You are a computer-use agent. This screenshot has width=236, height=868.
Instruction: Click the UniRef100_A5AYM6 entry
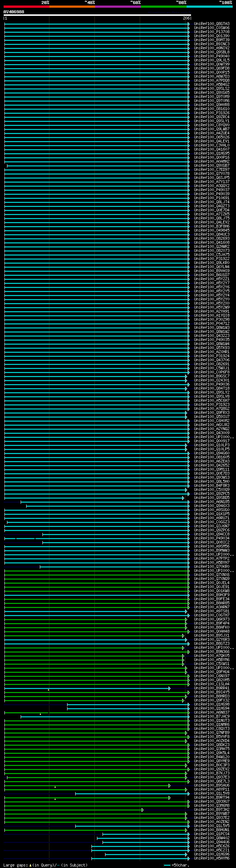pos(212,858)
